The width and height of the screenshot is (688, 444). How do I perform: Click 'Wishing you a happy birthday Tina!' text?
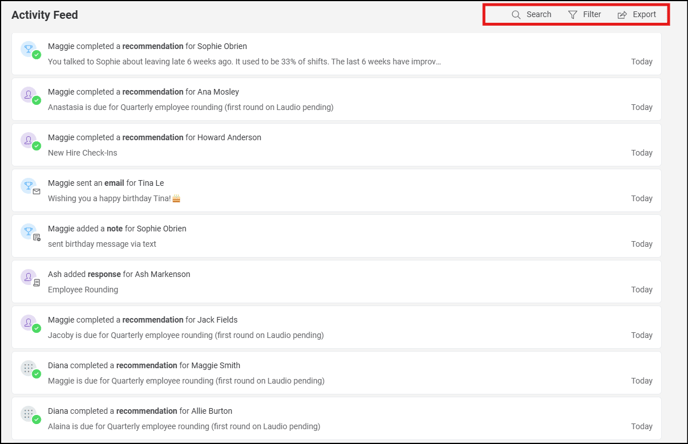[114, 199]
